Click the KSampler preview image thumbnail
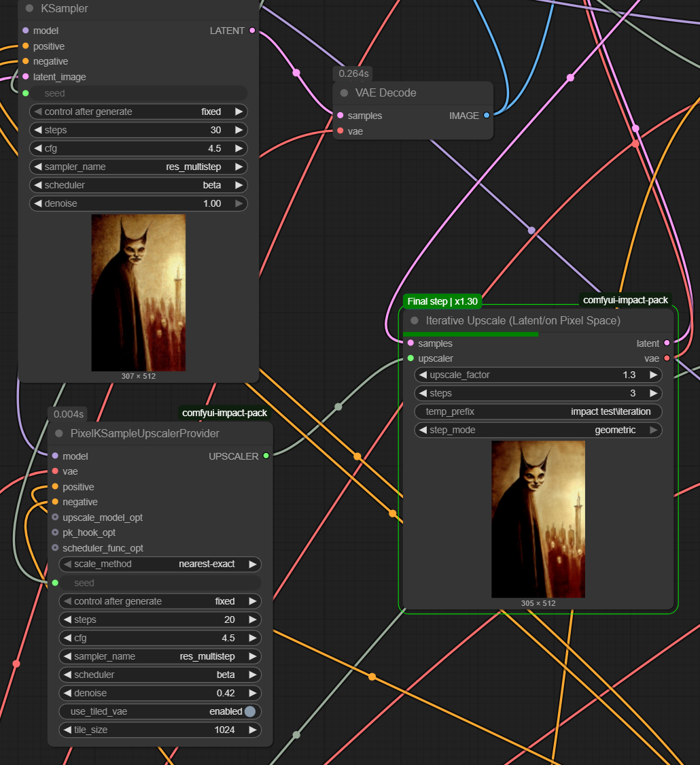The width and height of the screenshot is (700, 765). [139, 292]
